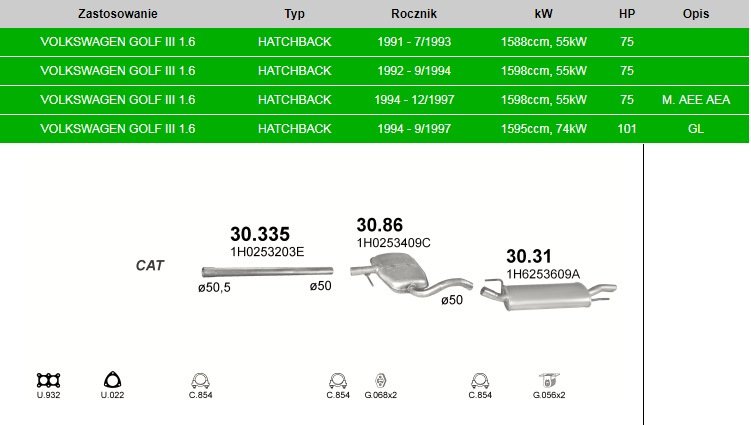The image size is (751, 425).
Task: Click the HP column header
Action: pos(627,14)
